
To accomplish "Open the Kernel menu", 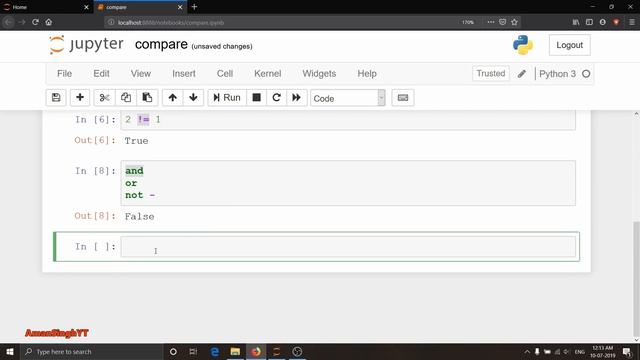I will point(268,73).
